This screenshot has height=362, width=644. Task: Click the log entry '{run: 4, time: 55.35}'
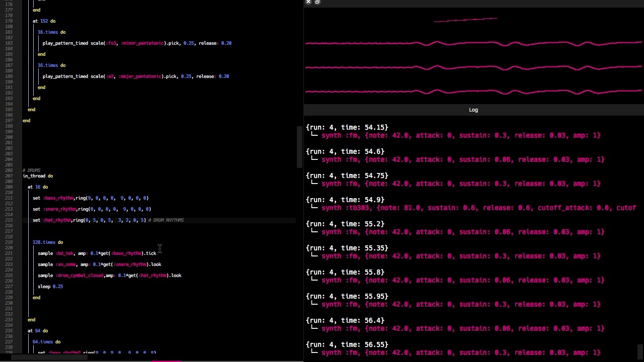347,248
